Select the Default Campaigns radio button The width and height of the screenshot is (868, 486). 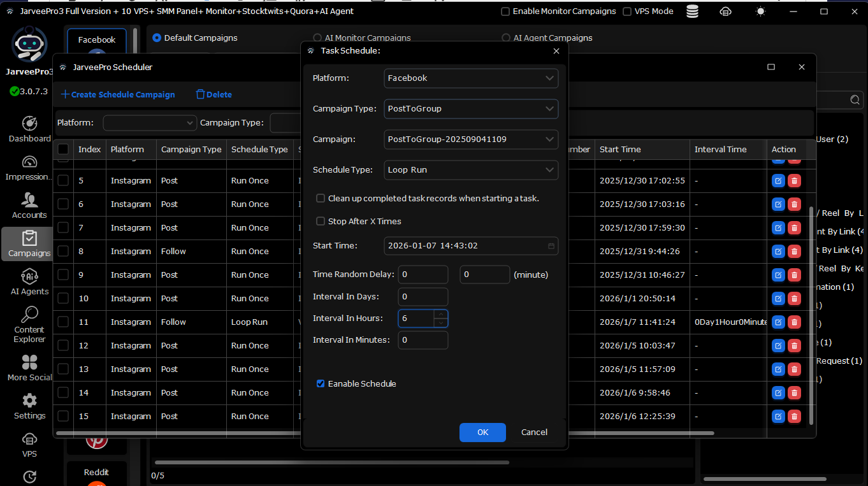157,38
